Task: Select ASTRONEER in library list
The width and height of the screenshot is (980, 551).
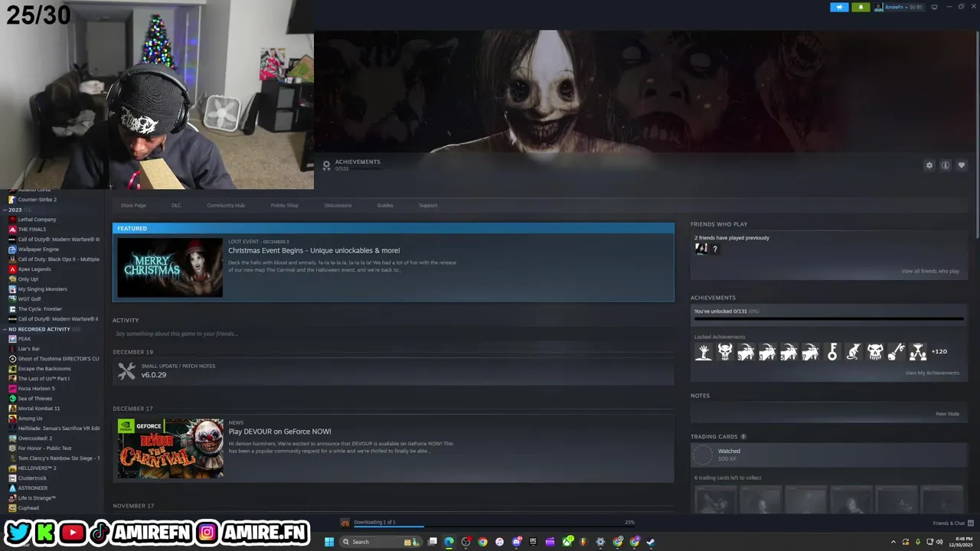Action: [x=32, y=488]
